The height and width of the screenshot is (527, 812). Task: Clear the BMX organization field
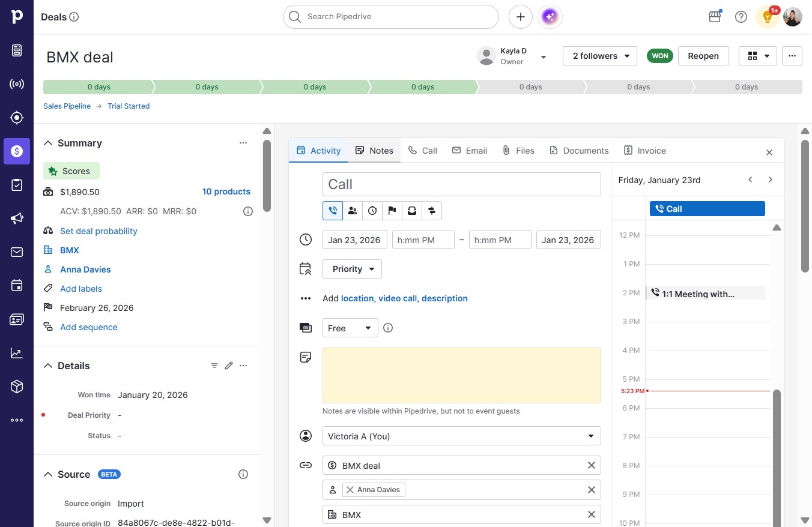[x=592, y=514]
